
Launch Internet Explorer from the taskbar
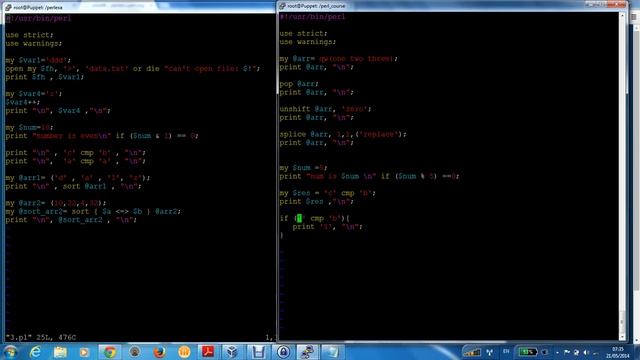click(36, 352)
